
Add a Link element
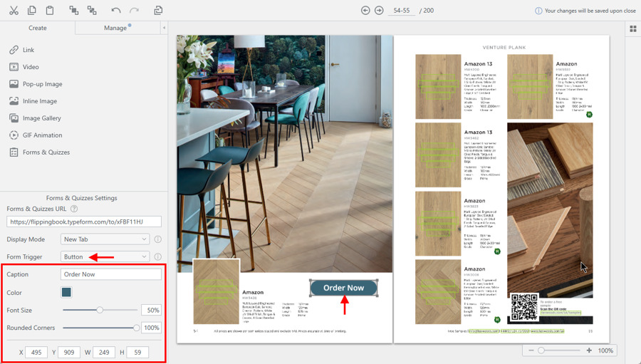tap(21, 50)
